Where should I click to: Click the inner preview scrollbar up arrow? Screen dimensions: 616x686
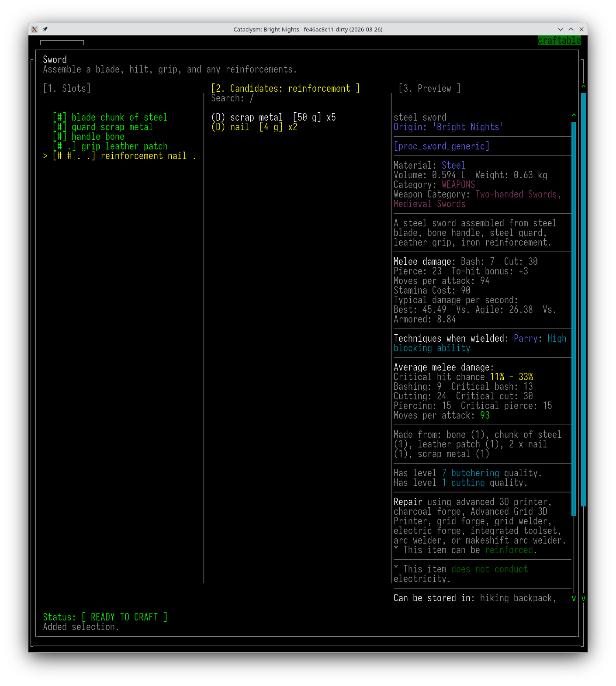coord(574,115)
